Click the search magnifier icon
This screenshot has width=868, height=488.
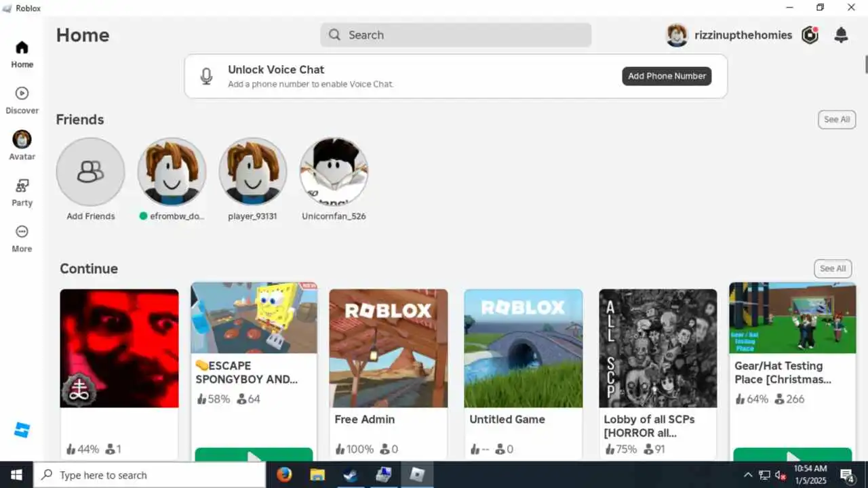(x=334, y=35)
